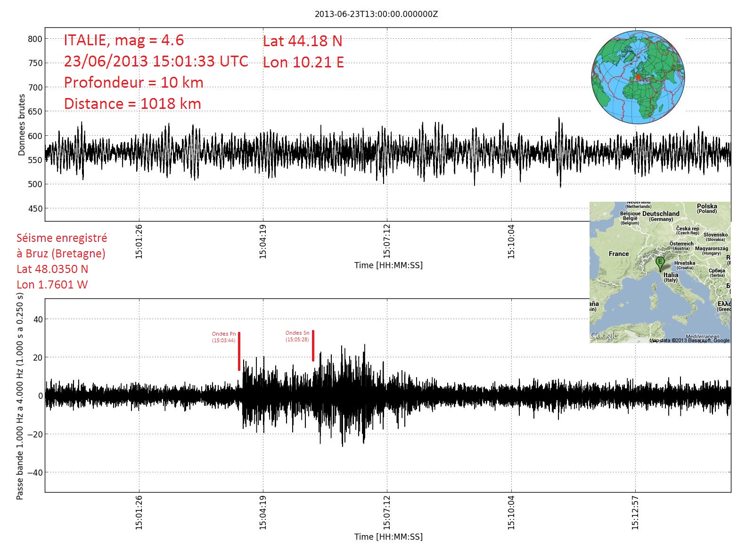This screenshot has height=560, width=754.
Task: Click the 15:12:57 tick label on lower plot
Action: click(x=635, y=512)
